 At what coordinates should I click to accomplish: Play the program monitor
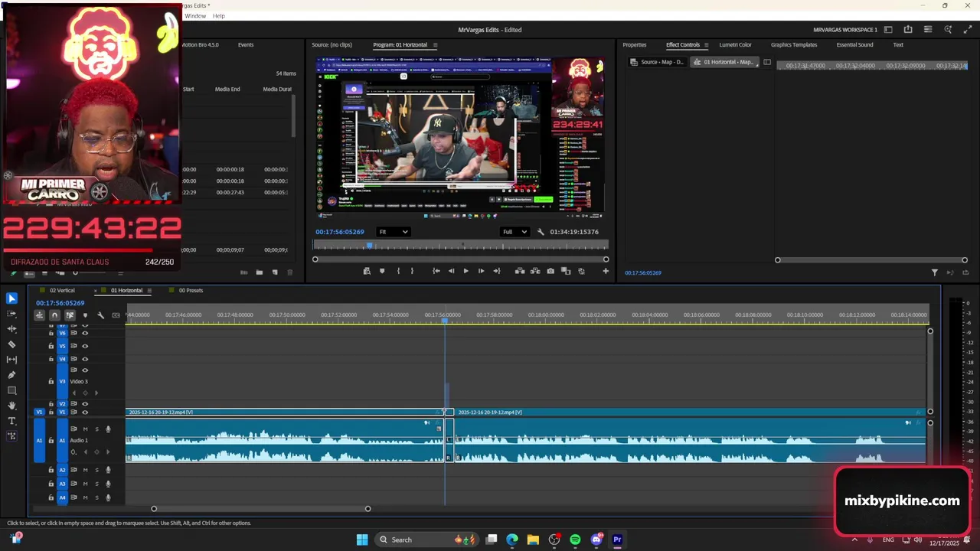pyautogui.click(x=465, y=271)
